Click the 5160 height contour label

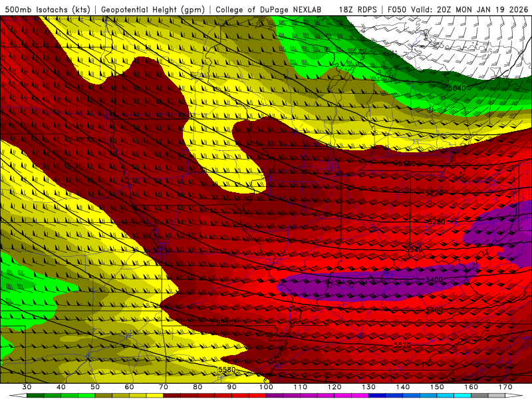click(x=407, y=164)
